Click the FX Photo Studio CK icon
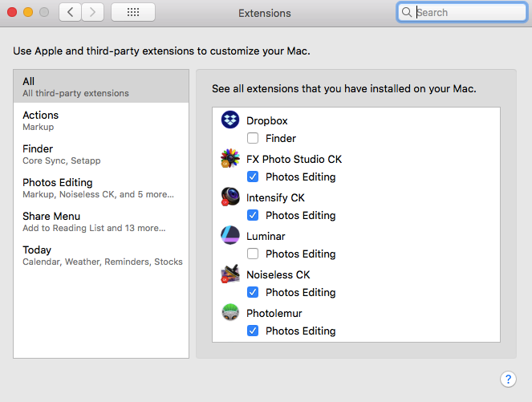This screenshot has height=402, width=532. (x=230, y=158)
